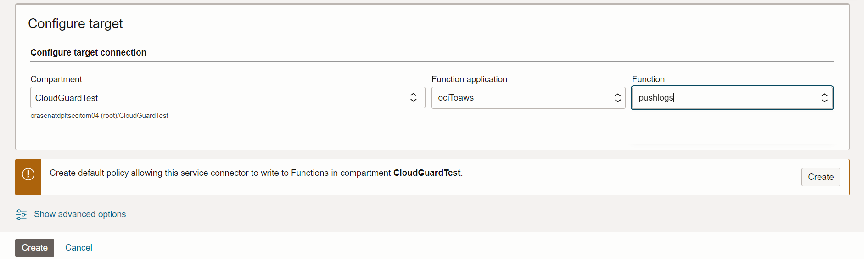
Task: Click the Function application label
Action: click(x=469, y=79)
